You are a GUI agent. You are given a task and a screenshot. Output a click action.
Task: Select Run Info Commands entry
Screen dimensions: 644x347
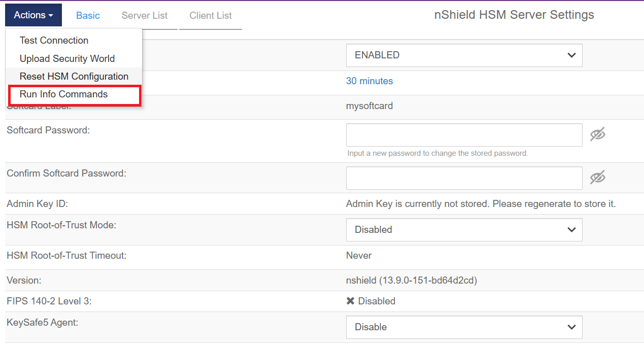click(64, 94)
